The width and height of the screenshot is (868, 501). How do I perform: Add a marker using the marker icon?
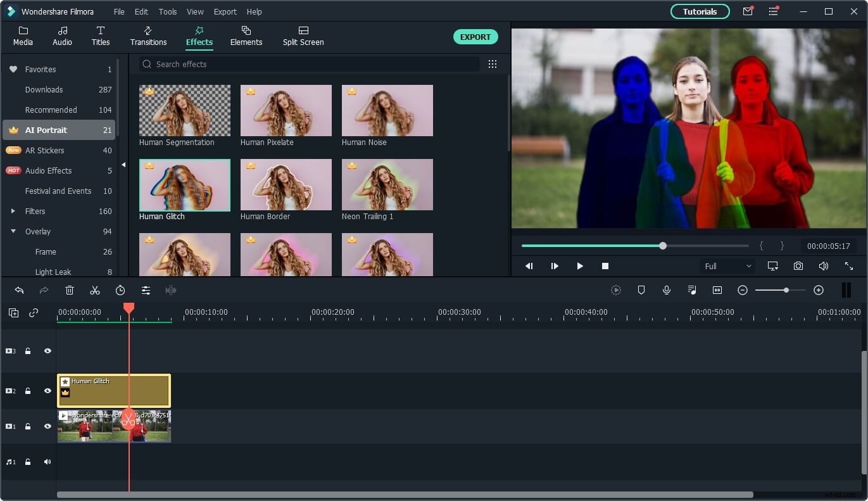pyautogui.click(x=641, y=290)
